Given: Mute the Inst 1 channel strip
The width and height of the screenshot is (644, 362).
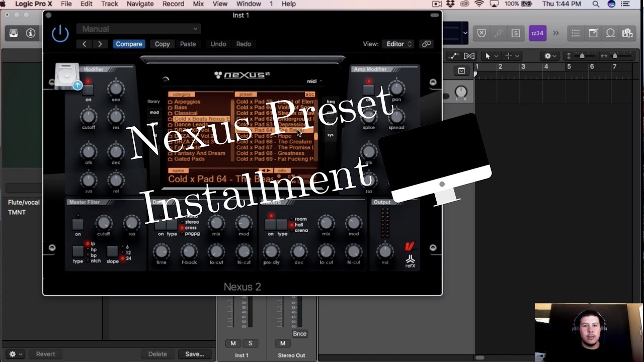Looking at the screenshot, I should point(233,343).
